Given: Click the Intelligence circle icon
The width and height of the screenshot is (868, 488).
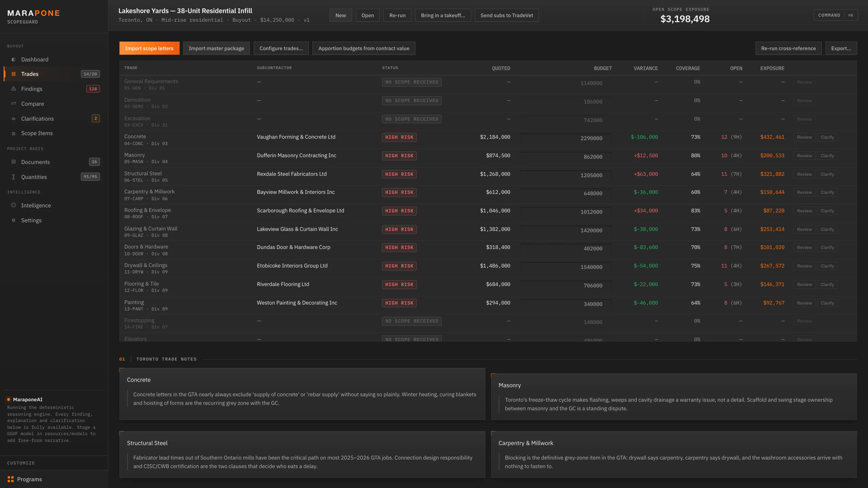Looking at the screenshot, I should tap(14, 205).
